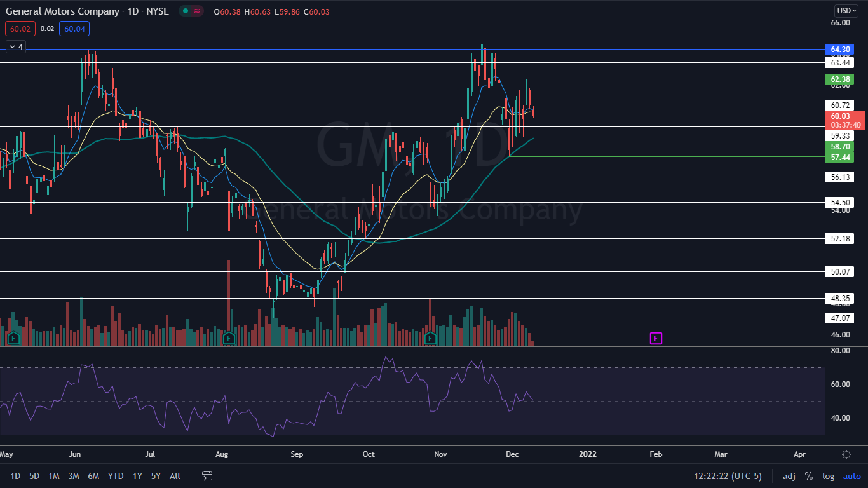Image resolution: width=868 pixels, height=488 pixels.
Task: Select the 1Y time range
Action: [x=137, y=476]
